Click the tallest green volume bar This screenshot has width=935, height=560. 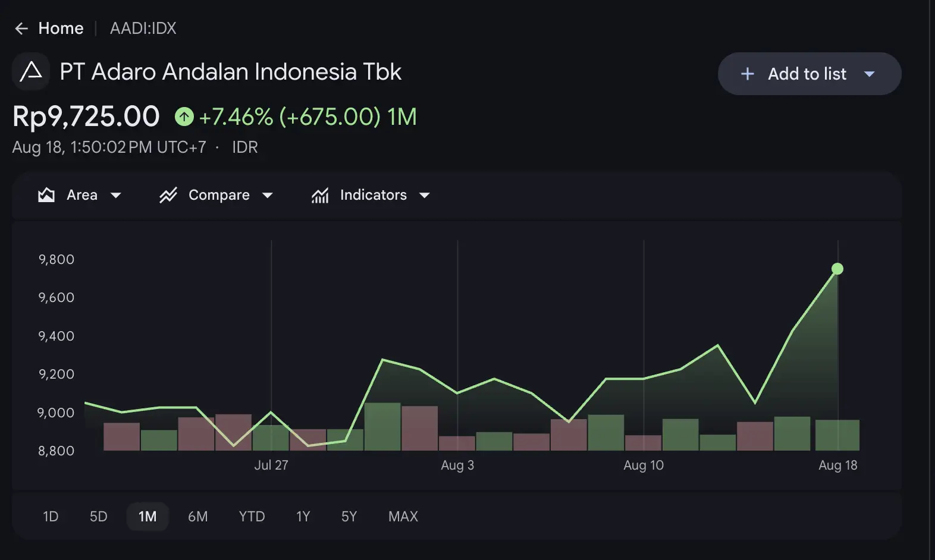click(382, 427)
